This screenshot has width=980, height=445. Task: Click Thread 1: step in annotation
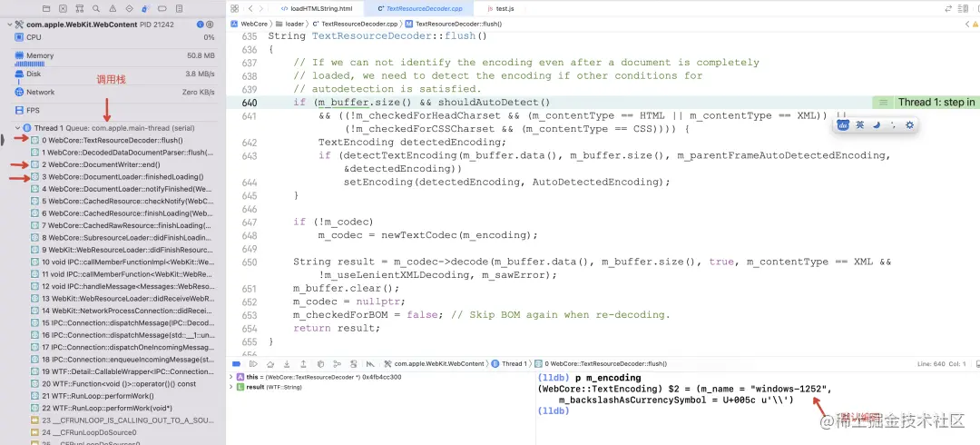(936, 103)
